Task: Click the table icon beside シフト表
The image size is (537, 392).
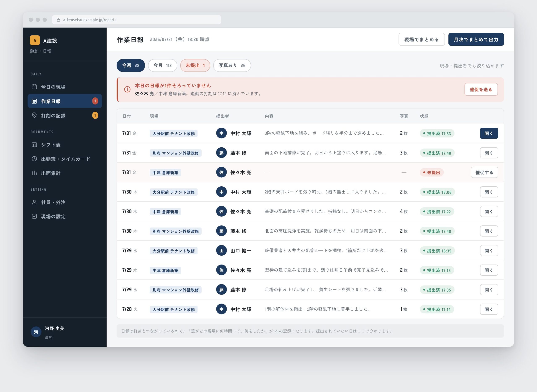Action: tap(34, 144)
